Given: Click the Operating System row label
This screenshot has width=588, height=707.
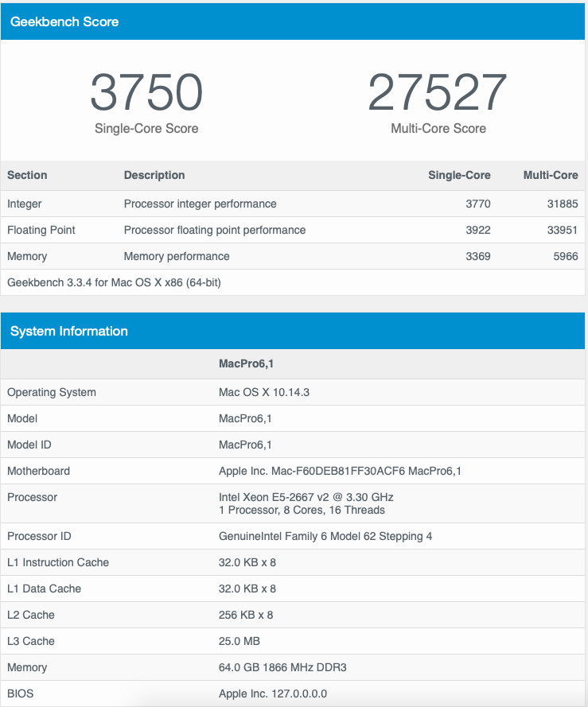Looking at the screenshot, I should tap(52, 392).
